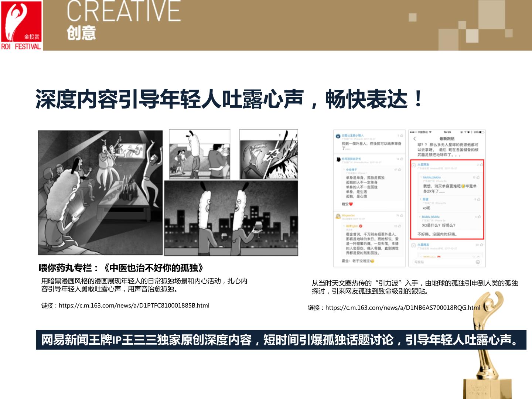Tap the Wagnarian user avatar
Screen dimensions: 532x399
pyautogui.click(x=338, y=216)
